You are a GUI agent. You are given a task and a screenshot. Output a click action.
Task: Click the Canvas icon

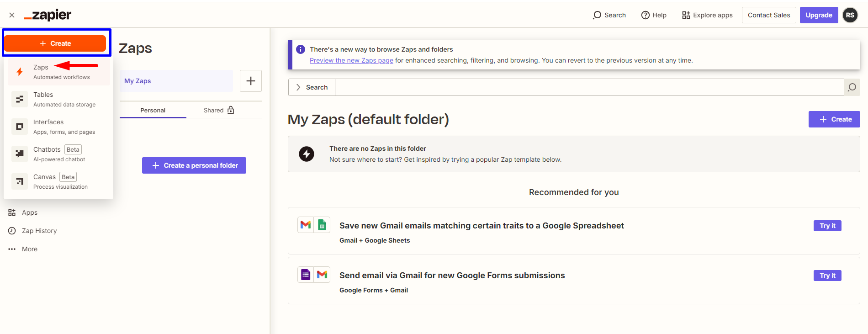(20, 181)
